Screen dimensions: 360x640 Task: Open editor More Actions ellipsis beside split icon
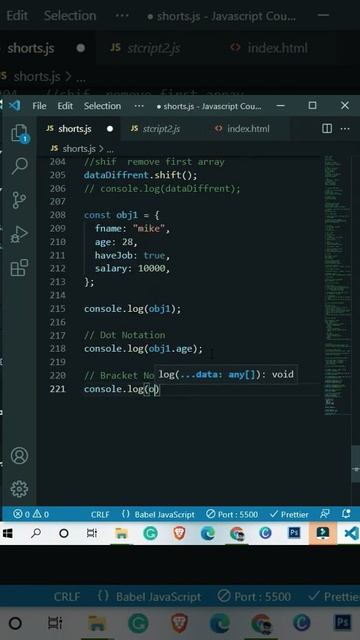345,129
